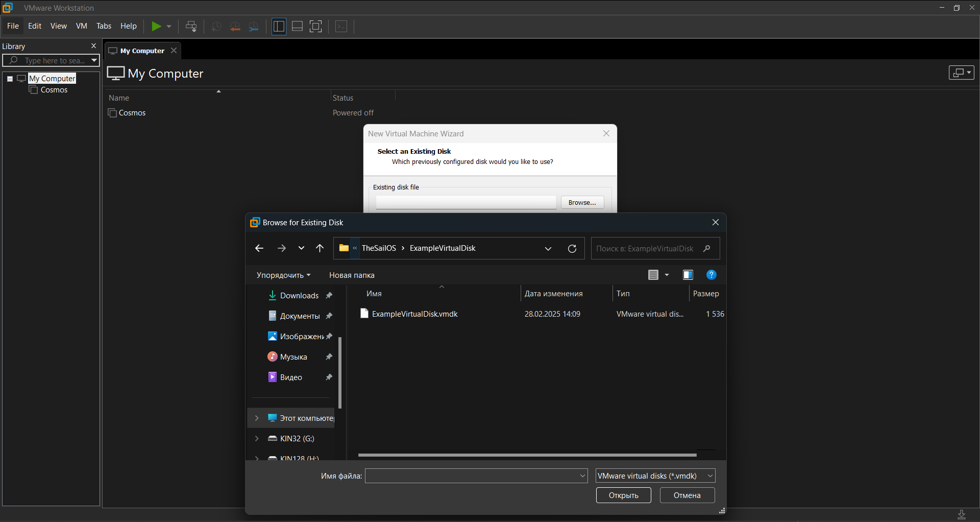This screenshot has height=522, width=980.
Task: Click the Открыть button
Action: click(623, 495)
